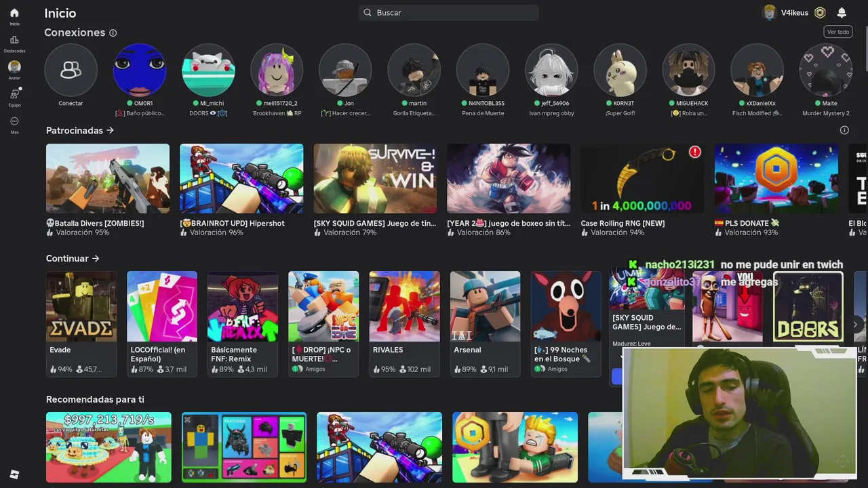Open xXDanielXx friend avatar
Viewport: 868px width, 488px height.
757,70
